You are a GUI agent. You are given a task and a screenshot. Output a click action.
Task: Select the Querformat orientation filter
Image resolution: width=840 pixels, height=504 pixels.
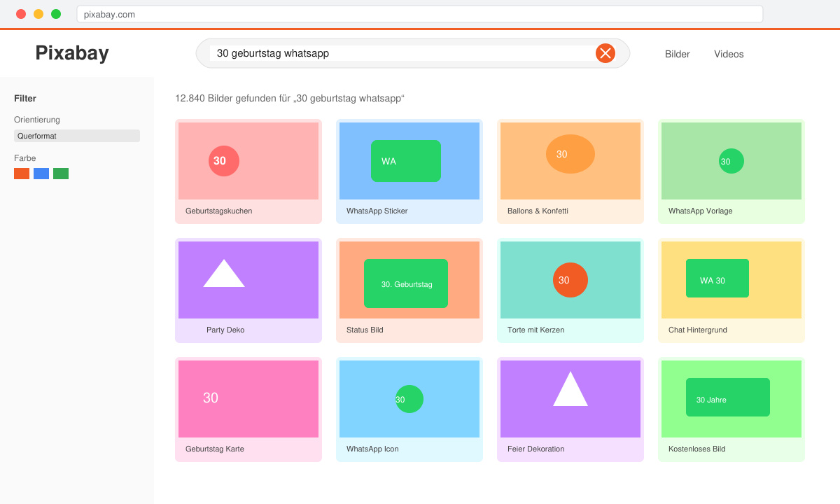77,136
